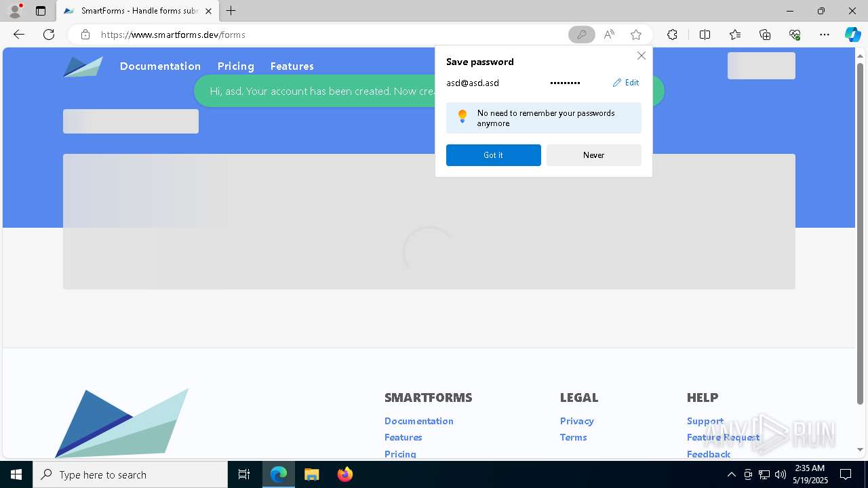Close the SmartForms browser tab
Screen dimensions: 868x488
[209, 11]
